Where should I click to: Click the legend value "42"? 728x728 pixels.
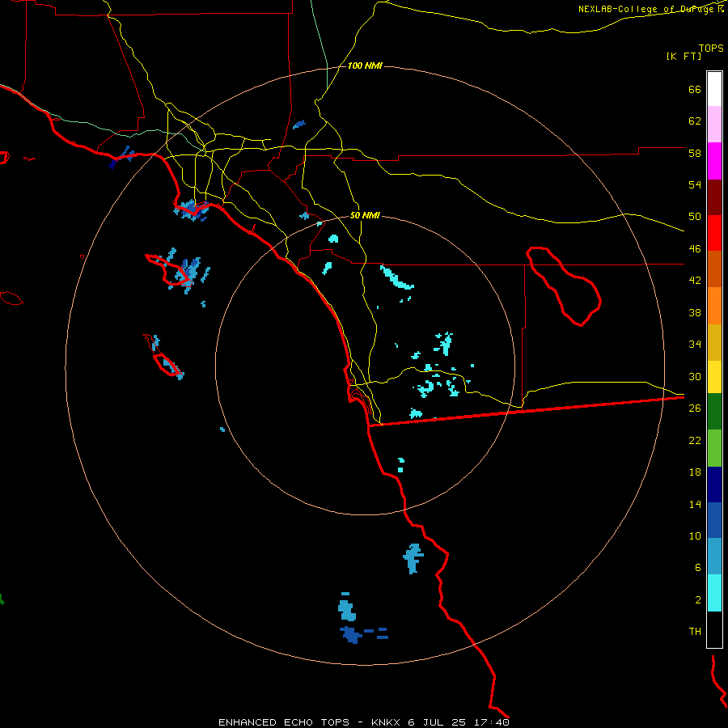point(695,281)
